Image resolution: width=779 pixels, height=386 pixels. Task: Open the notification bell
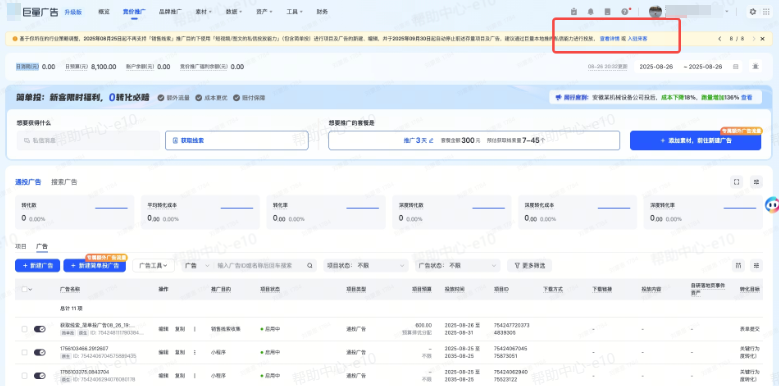click(x=590, y=11)
